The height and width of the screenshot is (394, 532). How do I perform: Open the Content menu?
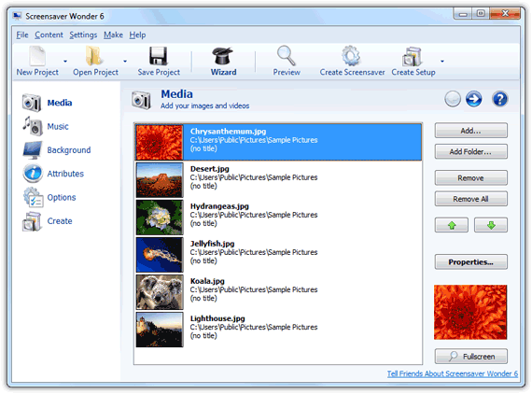pos(49,35)
